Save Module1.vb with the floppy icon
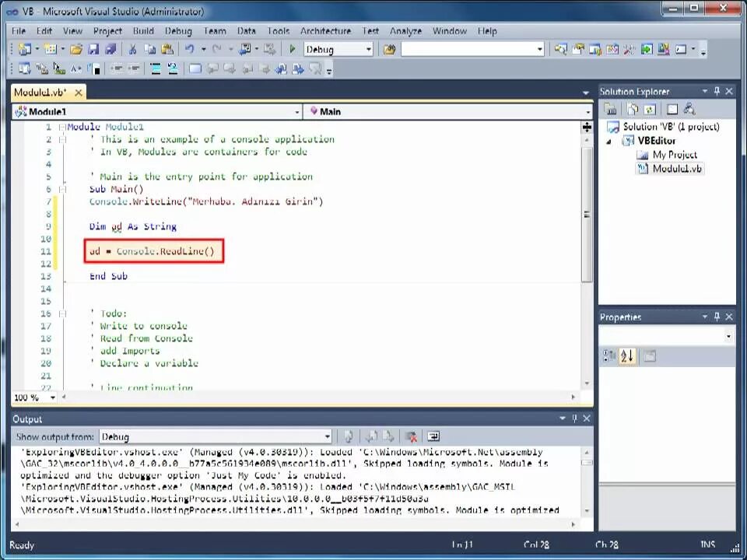Image resolution: width=747 pixels, height=560 pixels. 94,49
